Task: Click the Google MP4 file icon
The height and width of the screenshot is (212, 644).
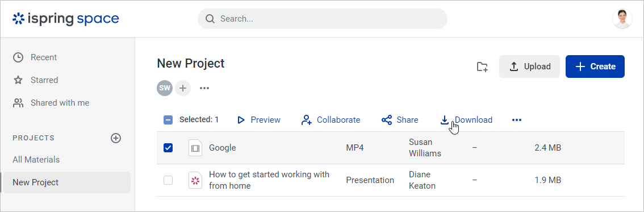Action: pos(195,148)
